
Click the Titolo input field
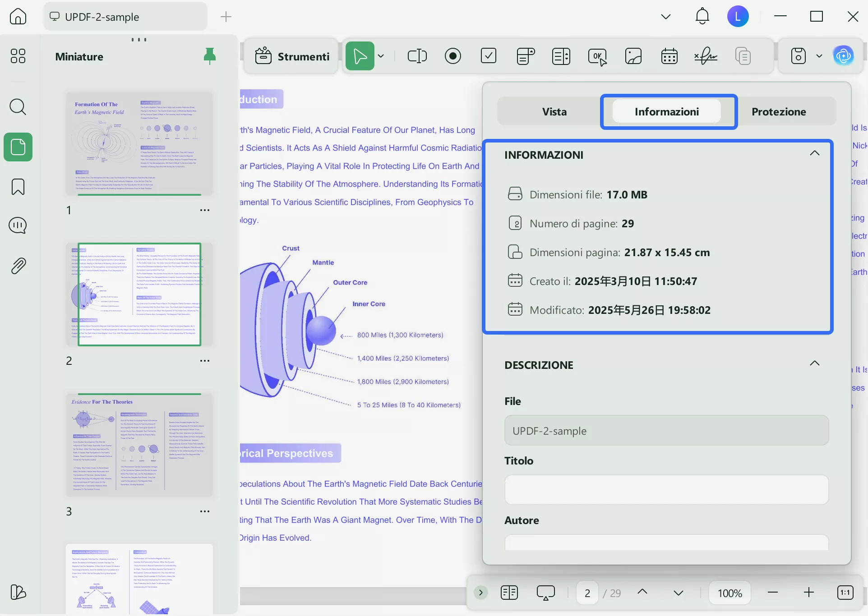[666, 490]
